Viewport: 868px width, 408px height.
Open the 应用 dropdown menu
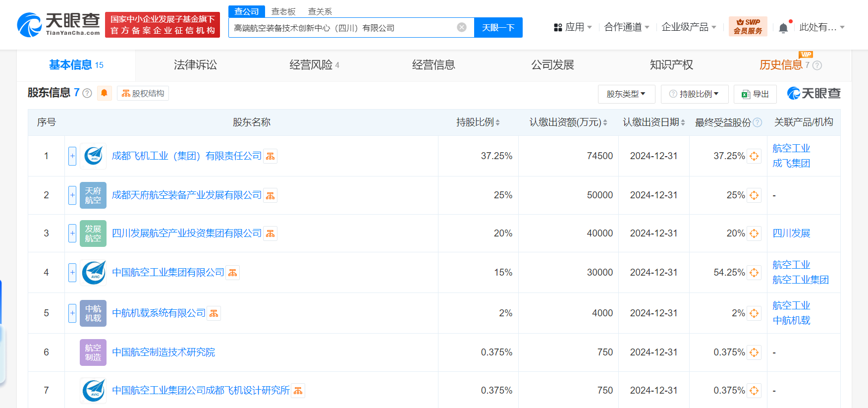[573, 27]
